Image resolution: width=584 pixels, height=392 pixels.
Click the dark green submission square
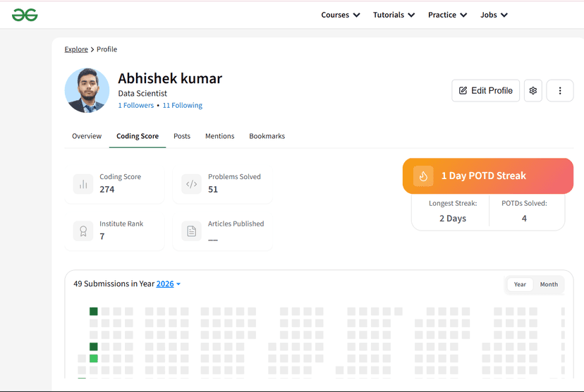94,312
